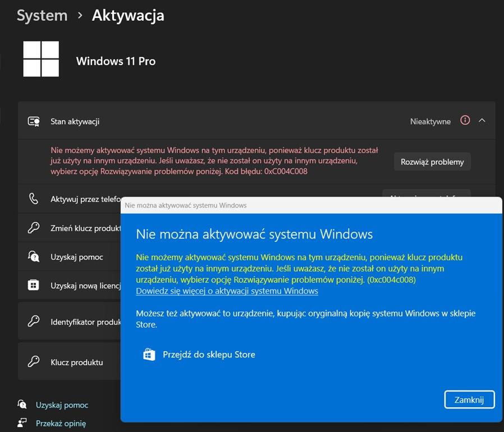Click the Windows logo next to Windows 11 Pro
504x432 pixels.
pyautogui.click(x=41, y=59)
